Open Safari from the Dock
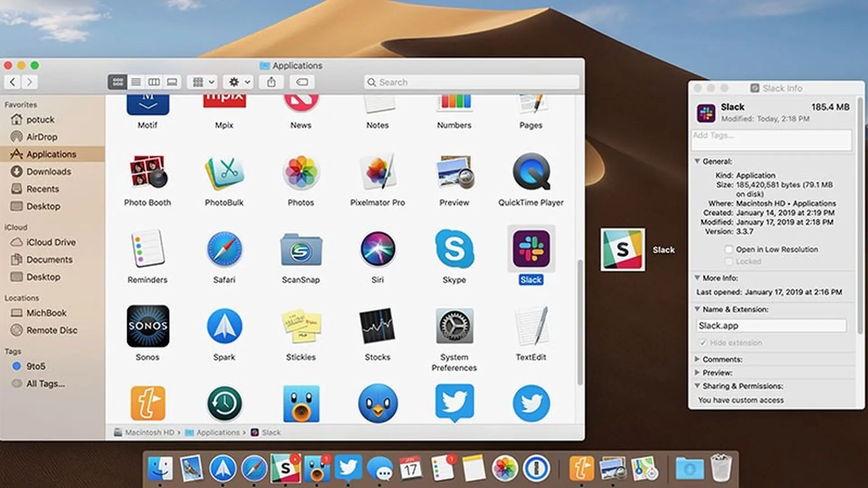This screenshot has width=868, height=488. click(254, 469)
